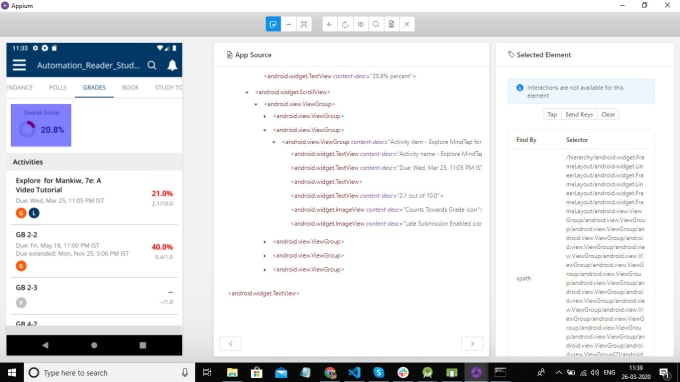Start recording with the eye icon
The height and width of the screenshot is (382, 680).
pyautogui.click(x=360, y=24)
